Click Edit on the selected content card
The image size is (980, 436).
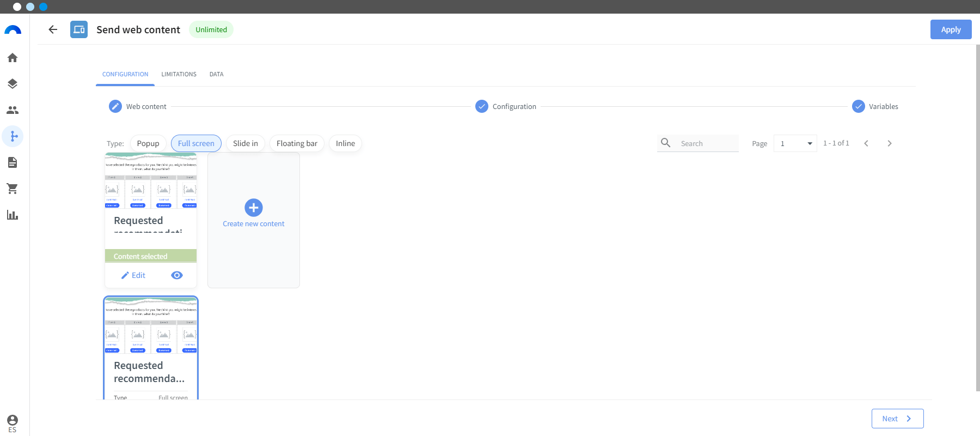133,275
